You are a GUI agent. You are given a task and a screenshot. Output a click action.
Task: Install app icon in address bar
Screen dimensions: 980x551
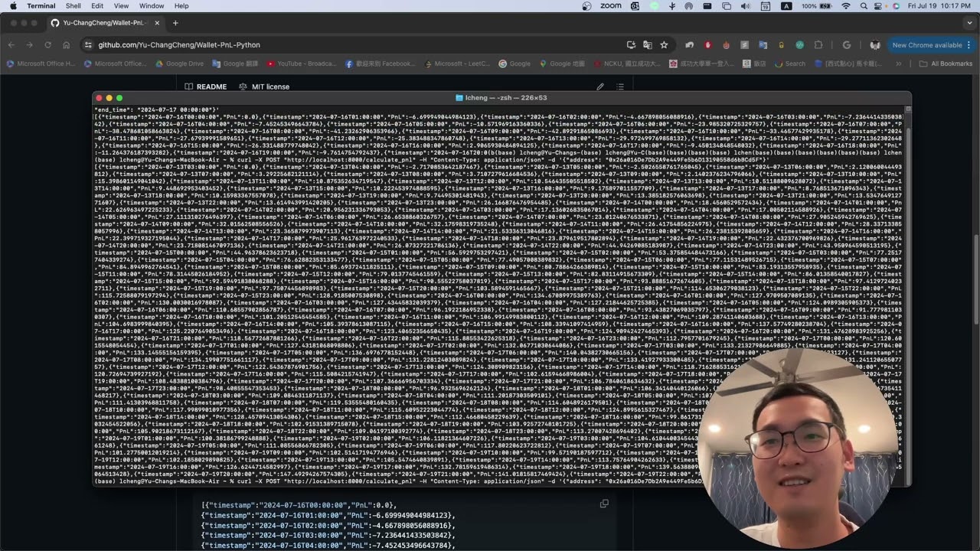(x=631, y=45)
